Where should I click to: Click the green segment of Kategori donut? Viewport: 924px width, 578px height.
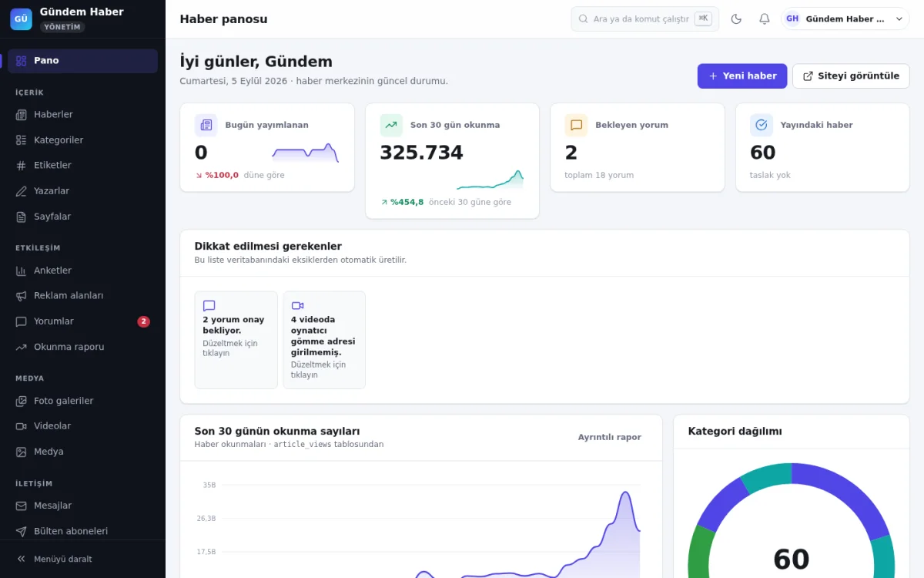point(699,551)
